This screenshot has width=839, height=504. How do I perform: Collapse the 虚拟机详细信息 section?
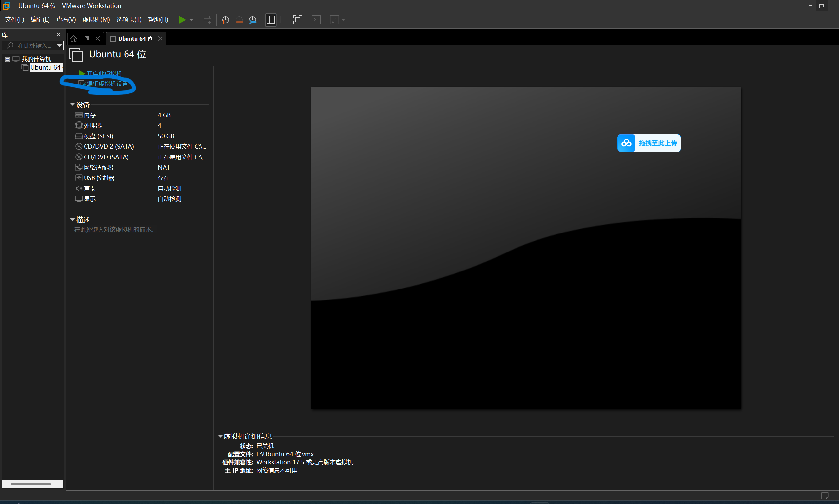[x=220, y=436]
